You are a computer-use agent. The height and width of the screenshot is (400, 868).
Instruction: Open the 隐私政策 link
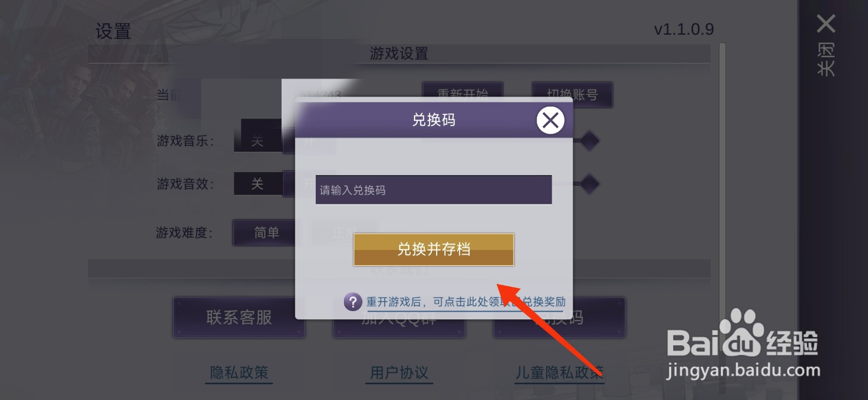[239, 373]
